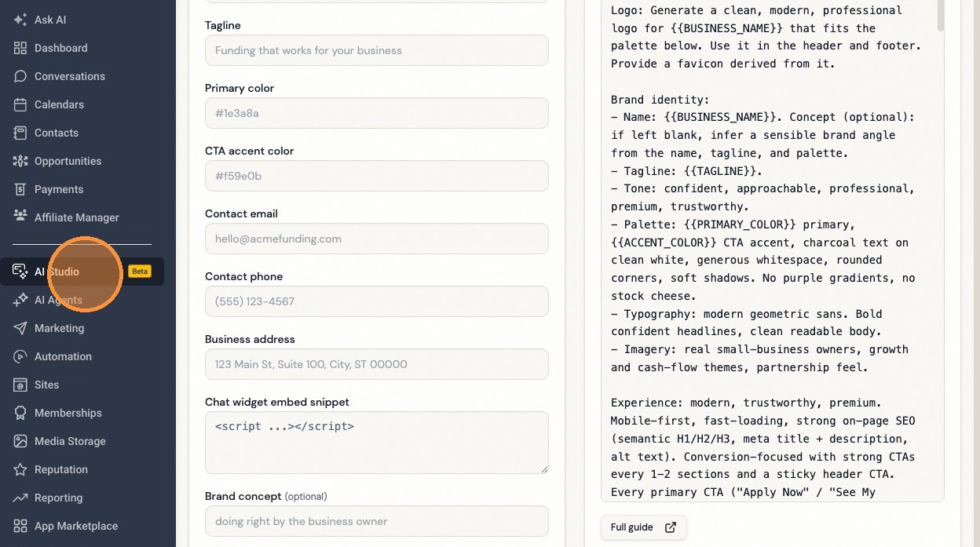Click the Media Storage image icon

pyautogui.click(x=20, y=441)
